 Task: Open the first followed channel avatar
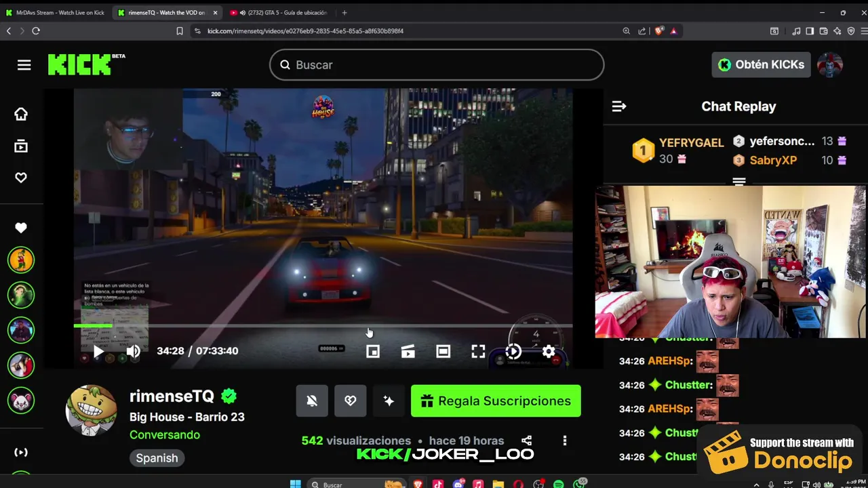pyautogui.click(x=21, y=260)
